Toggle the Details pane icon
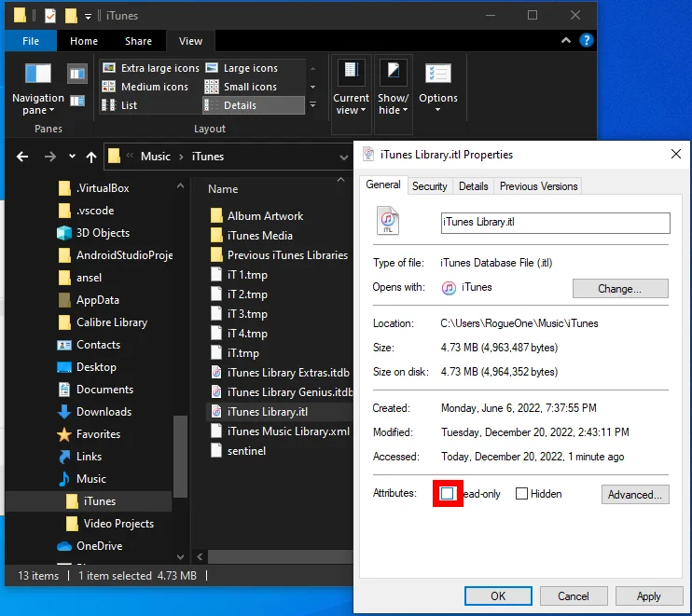The image size is (692, 616). pyautogui.click(x=77, y=102)
